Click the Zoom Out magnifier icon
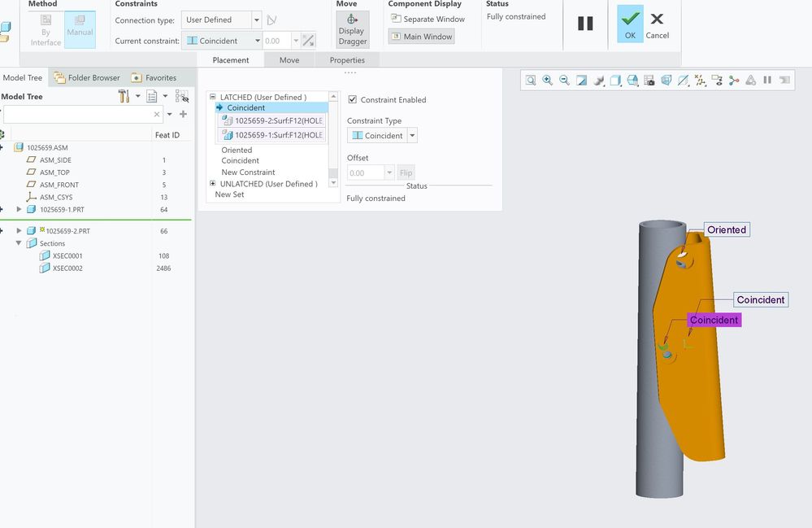812x528 pixels. [564, 80]
